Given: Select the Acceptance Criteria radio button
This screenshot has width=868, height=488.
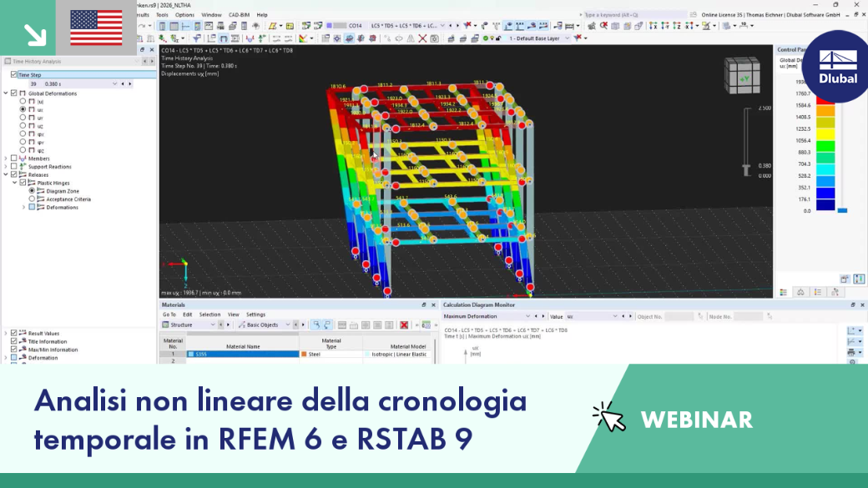Looking at the screenshot, I should (32, 199).
